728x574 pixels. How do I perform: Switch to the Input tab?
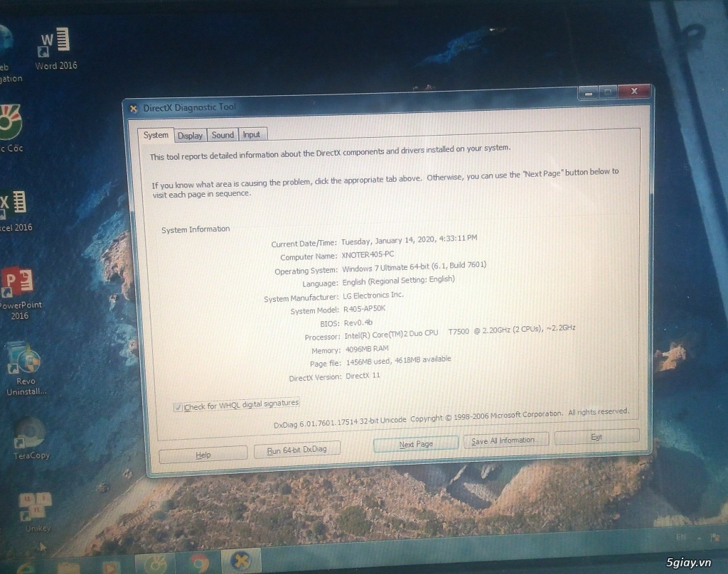(252, 134)
